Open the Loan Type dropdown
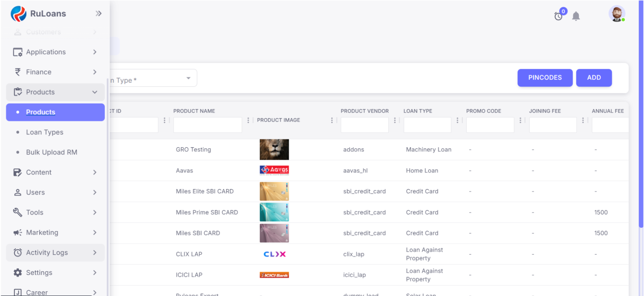This screenshot has width=644, height=296. click(152, 78)
